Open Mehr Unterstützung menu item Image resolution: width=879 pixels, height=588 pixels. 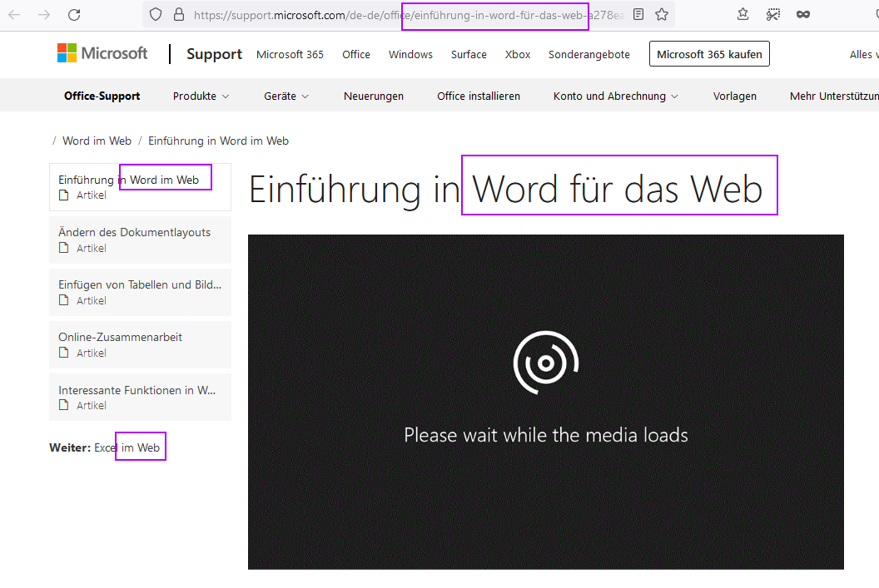[834, 96]
